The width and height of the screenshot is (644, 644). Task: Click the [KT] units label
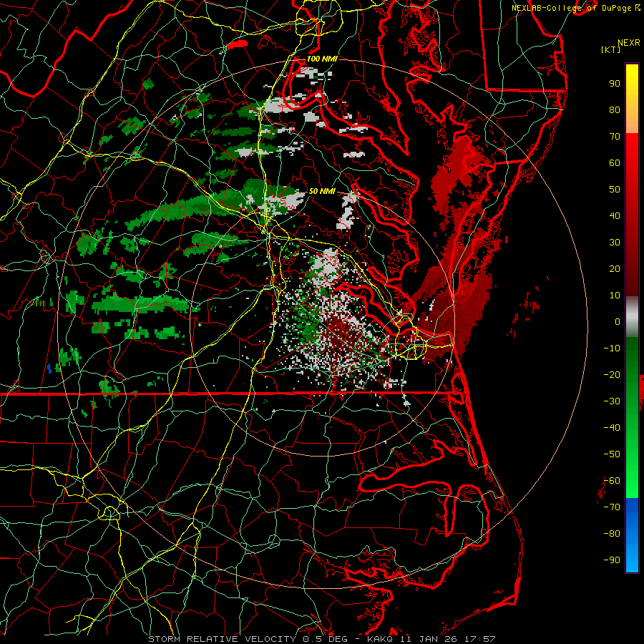610,49
